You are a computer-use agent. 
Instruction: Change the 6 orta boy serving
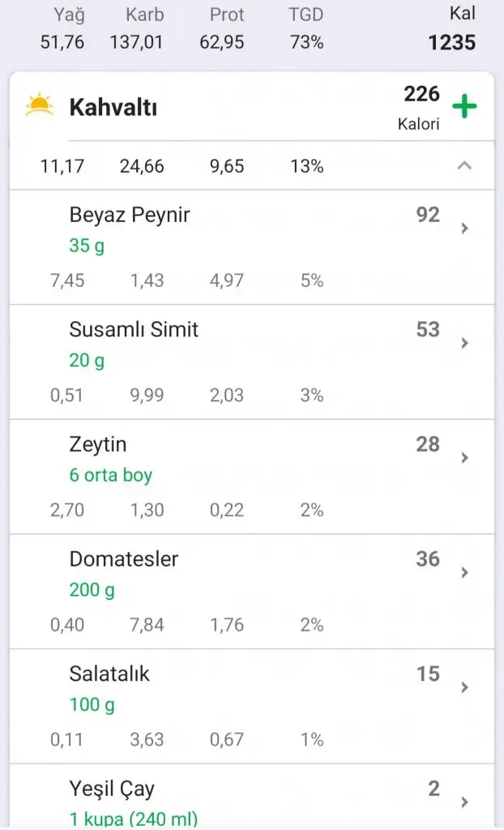click(110, 475)
